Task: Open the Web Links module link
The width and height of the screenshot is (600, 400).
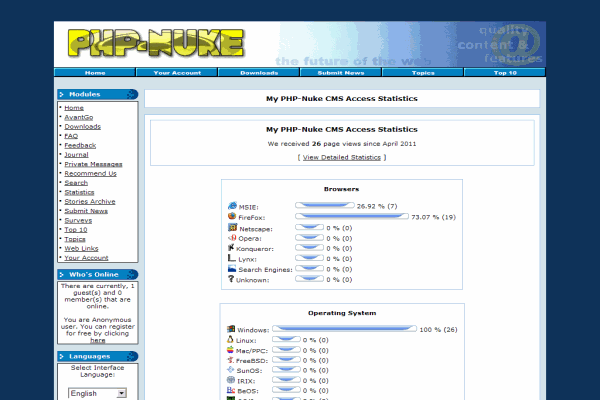Action: pyautogui.click(x=81, y=248)
